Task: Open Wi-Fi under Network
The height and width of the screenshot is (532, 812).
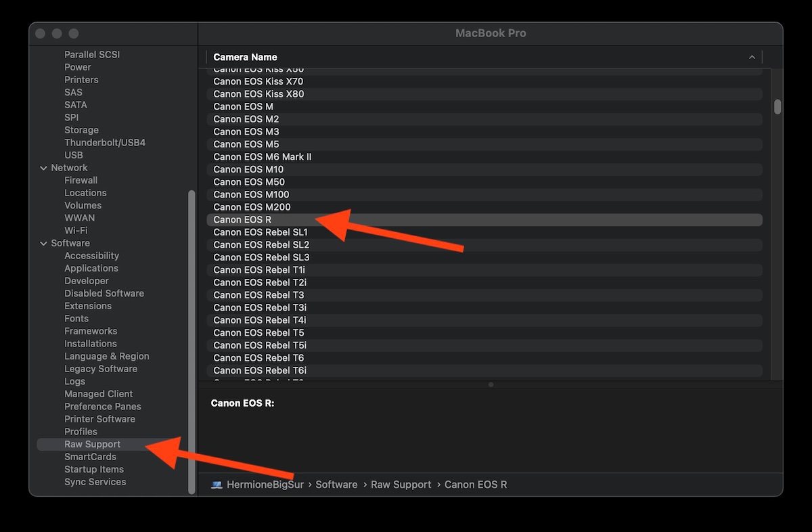Action: point(76,230)
